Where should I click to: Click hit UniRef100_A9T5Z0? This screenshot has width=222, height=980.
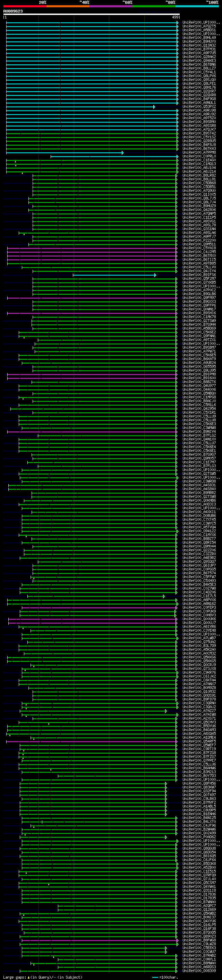[199, 118]
